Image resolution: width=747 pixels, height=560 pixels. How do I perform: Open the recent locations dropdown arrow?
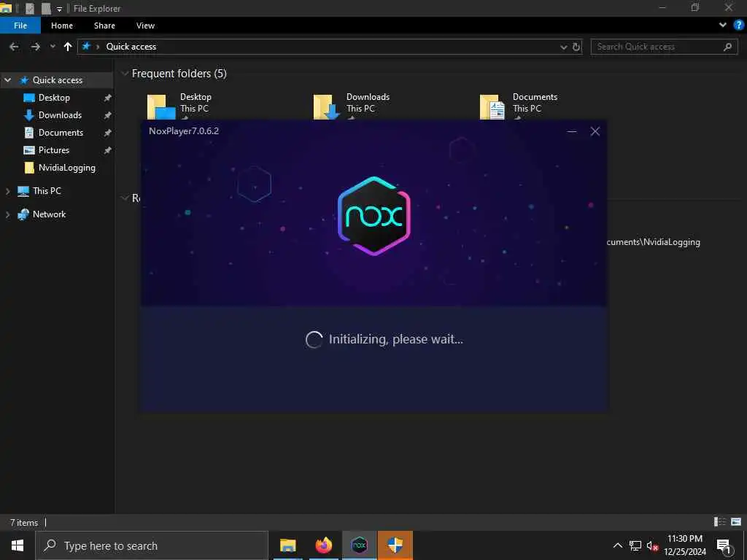point(53,47)
